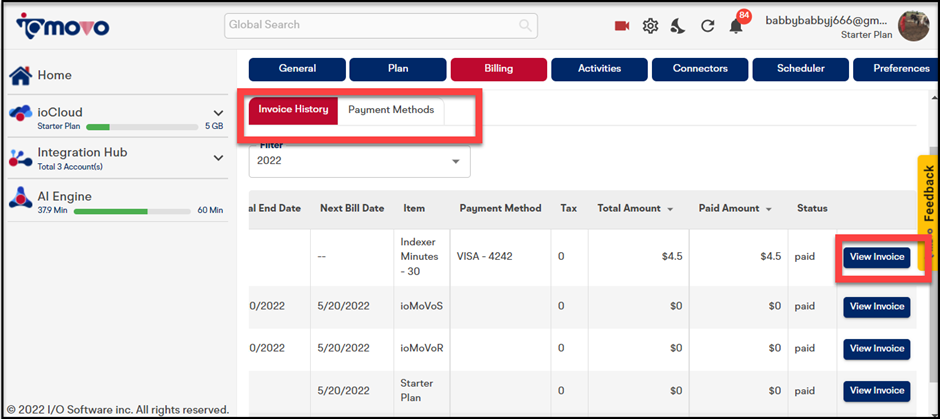Open the Scheduler tab

(801, 69)
